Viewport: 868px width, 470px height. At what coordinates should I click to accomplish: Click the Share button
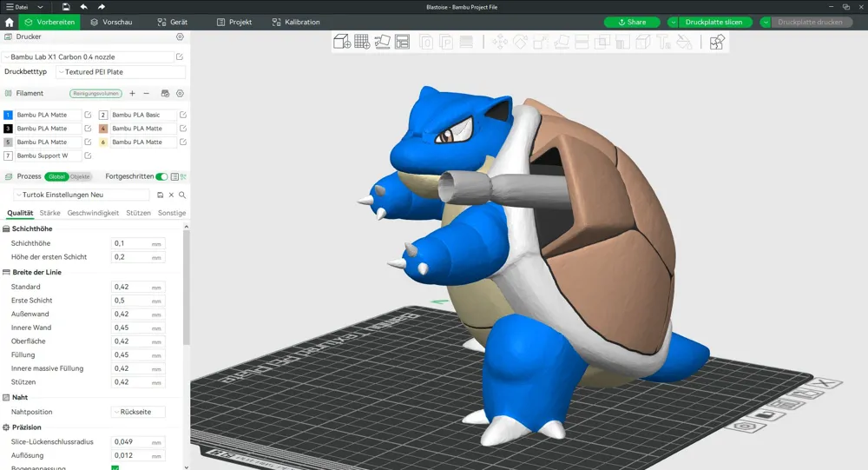pyautogui.click(x=632, y=23)
